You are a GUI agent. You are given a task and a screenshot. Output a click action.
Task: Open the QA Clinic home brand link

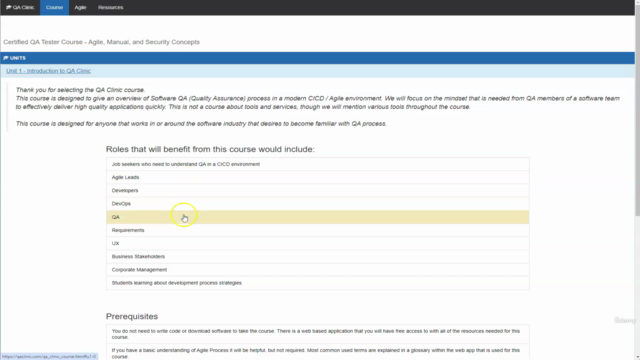(x=20, y=7)
